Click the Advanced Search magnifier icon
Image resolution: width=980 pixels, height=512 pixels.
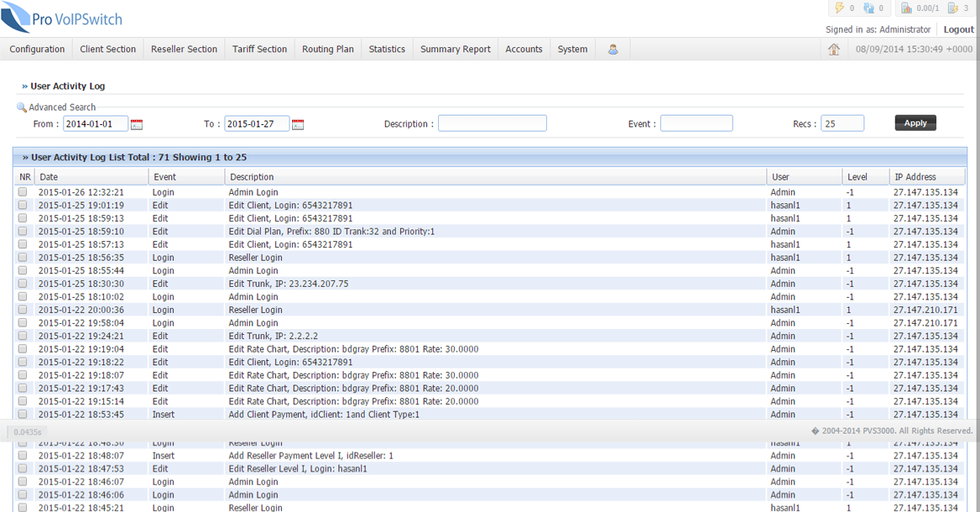coord(21,107)
